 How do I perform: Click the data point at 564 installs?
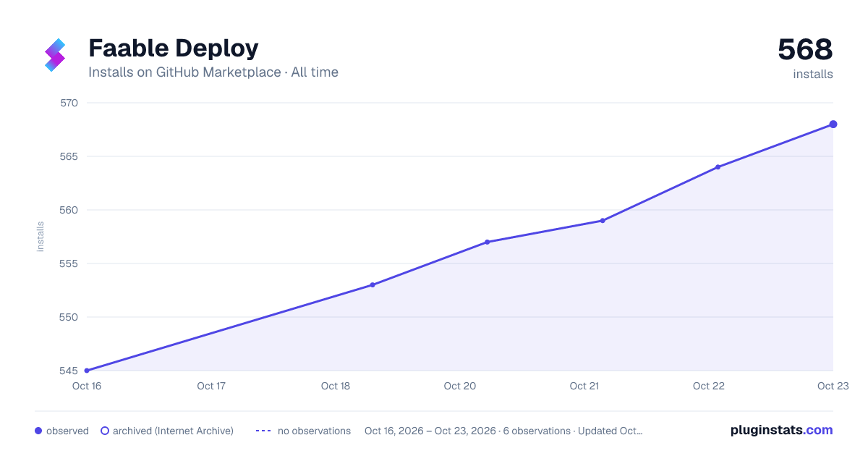718,167
